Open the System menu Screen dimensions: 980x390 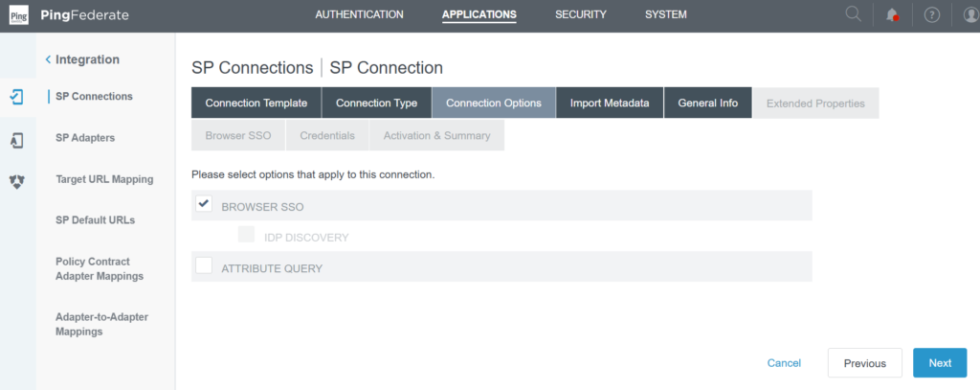666,14
